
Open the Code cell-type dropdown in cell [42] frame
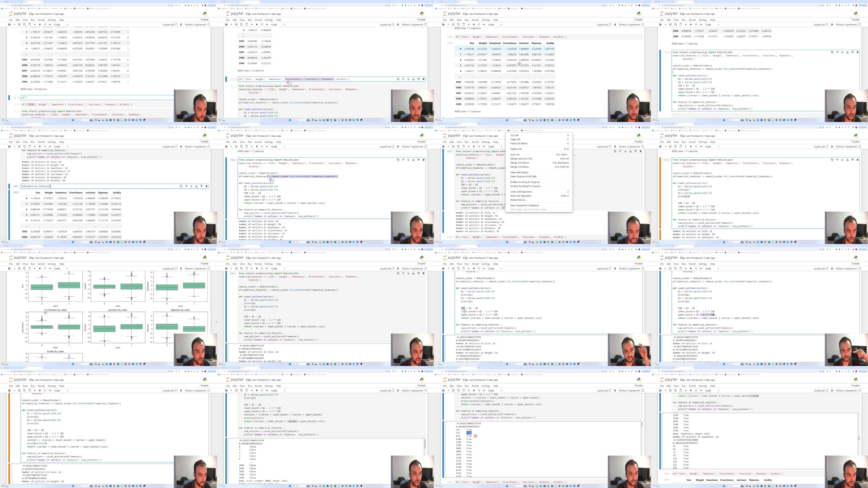61,146
